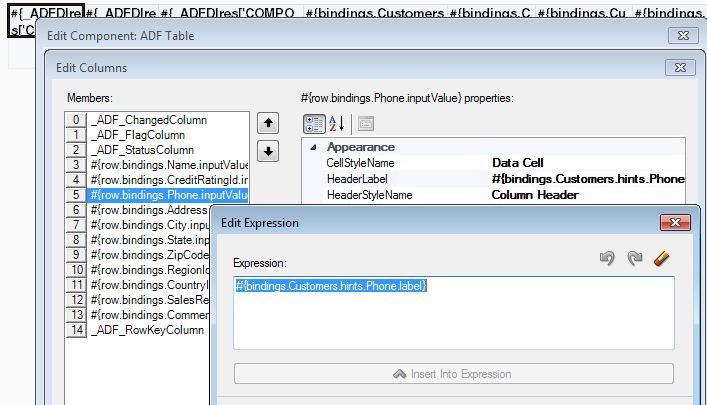Select the HeaderStyleName property value
The height and width of the screenshot is (405, 707).
click(587, 195)
